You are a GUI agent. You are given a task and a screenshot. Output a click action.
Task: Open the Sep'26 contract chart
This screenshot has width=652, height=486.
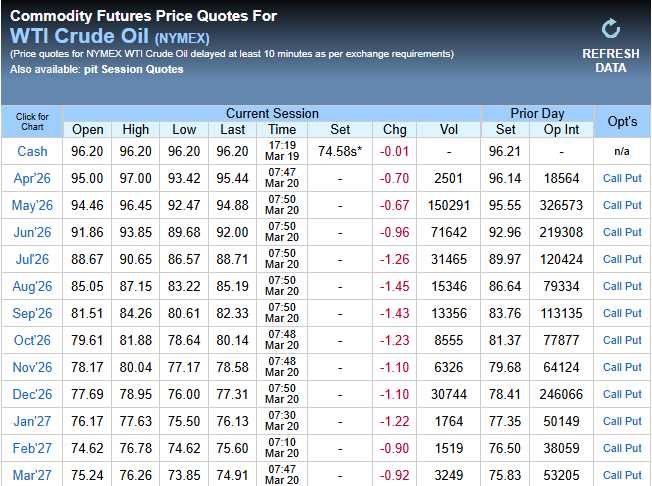(x=32, y=313)
